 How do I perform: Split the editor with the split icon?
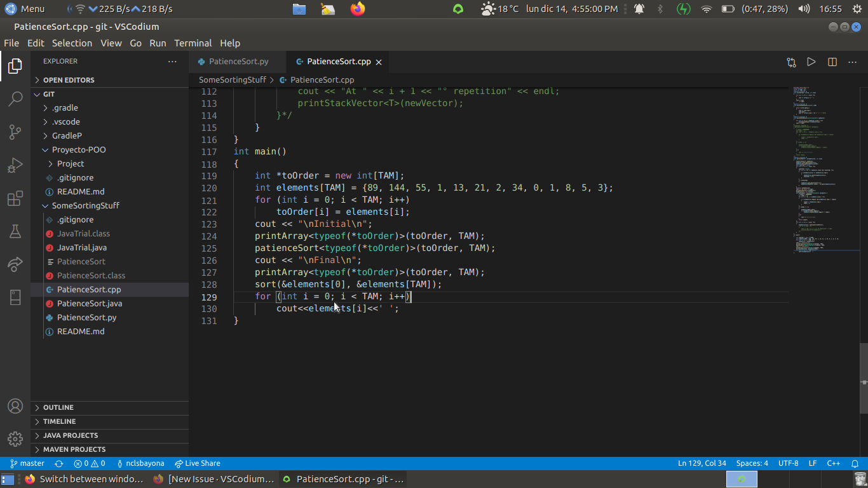tap(832, 62)
